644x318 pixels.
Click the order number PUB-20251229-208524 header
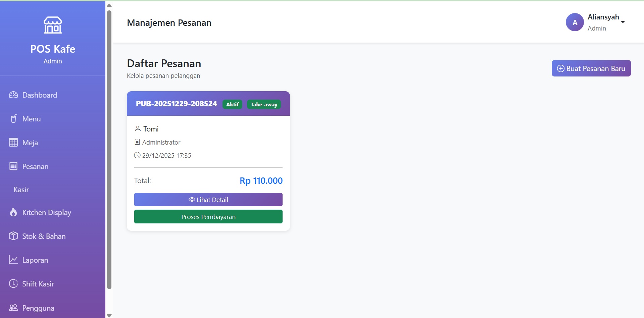point(177,104)
